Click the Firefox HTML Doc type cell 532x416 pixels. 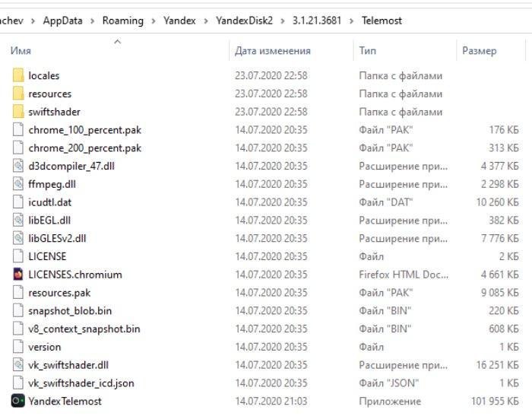(404, 275)
